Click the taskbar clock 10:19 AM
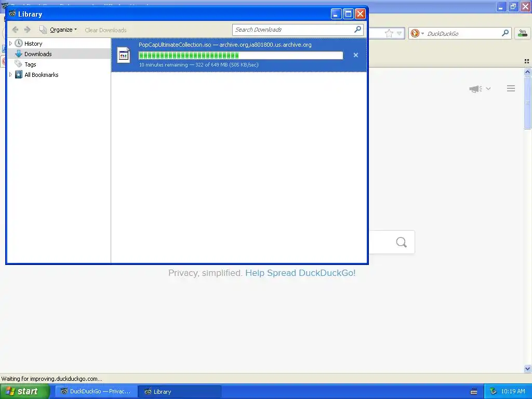Viewport: 532px width, 399px height. tap(513, 392)
